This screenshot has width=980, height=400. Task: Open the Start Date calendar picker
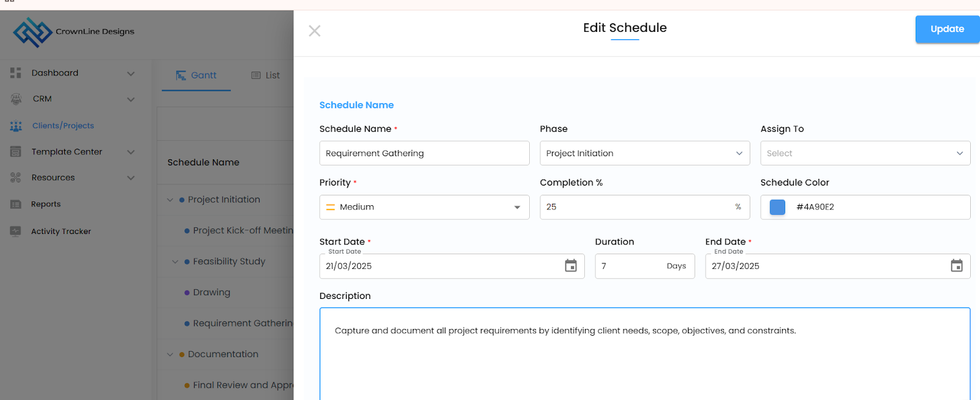[570, 266]
